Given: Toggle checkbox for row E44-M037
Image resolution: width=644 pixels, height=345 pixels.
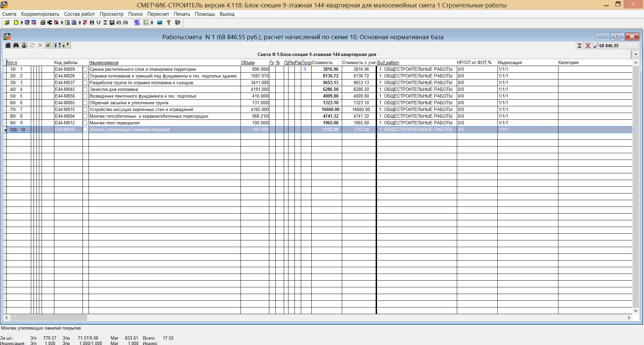Looking at the screenshot, I should pos(85,83).
